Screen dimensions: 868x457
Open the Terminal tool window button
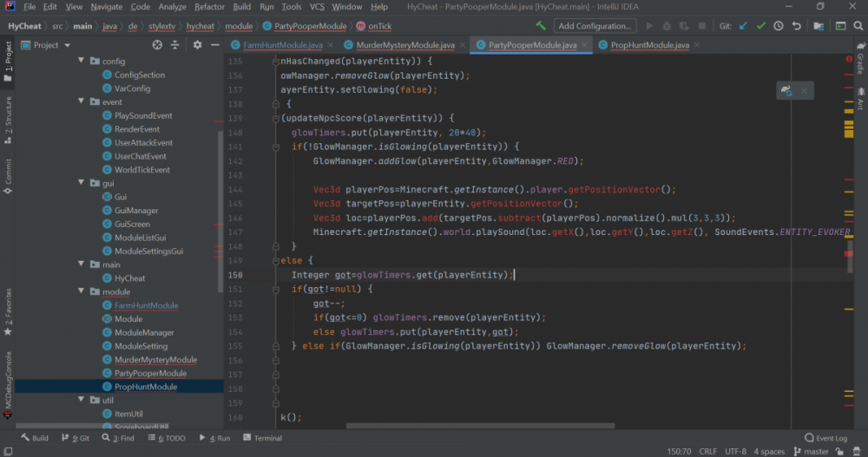pos(262,438)
